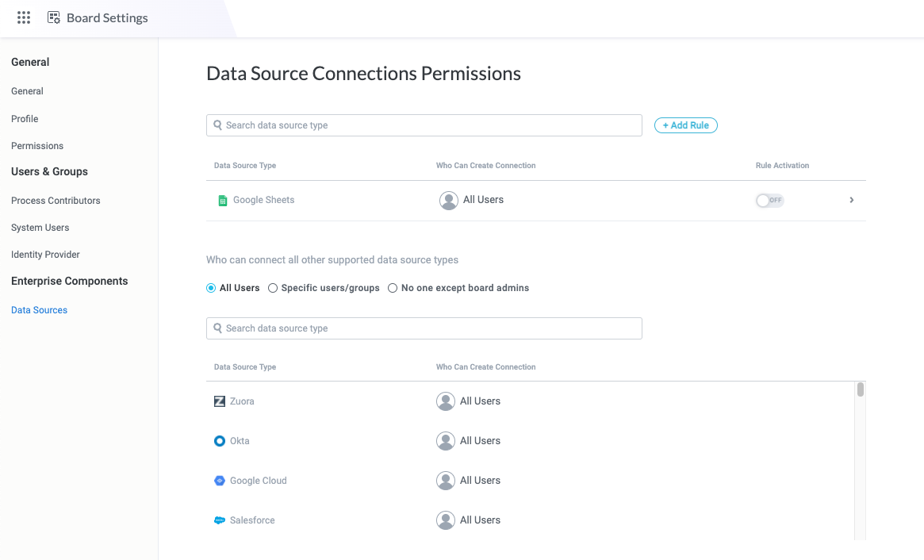Click the Zuora data source icon
Image resolution: width=924 pixels, height=560 pixels.
pyautogui.click(x=220, y=401)
